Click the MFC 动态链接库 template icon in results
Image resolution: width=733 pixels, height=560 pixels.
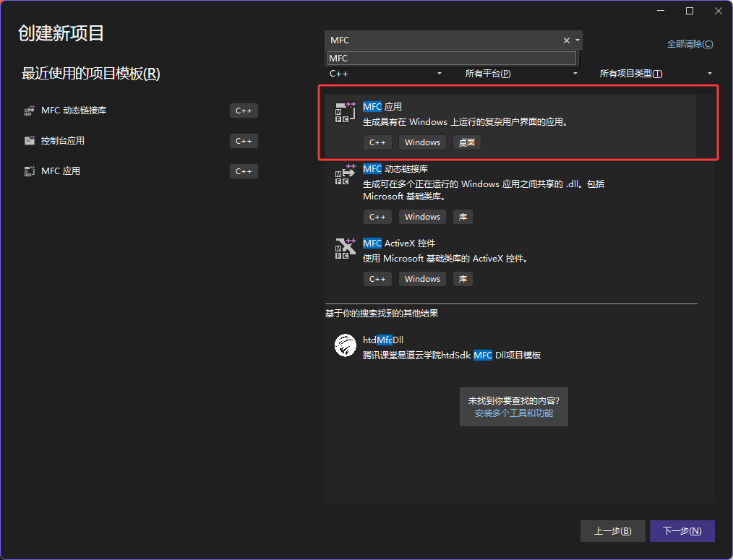tap(345, 174)
